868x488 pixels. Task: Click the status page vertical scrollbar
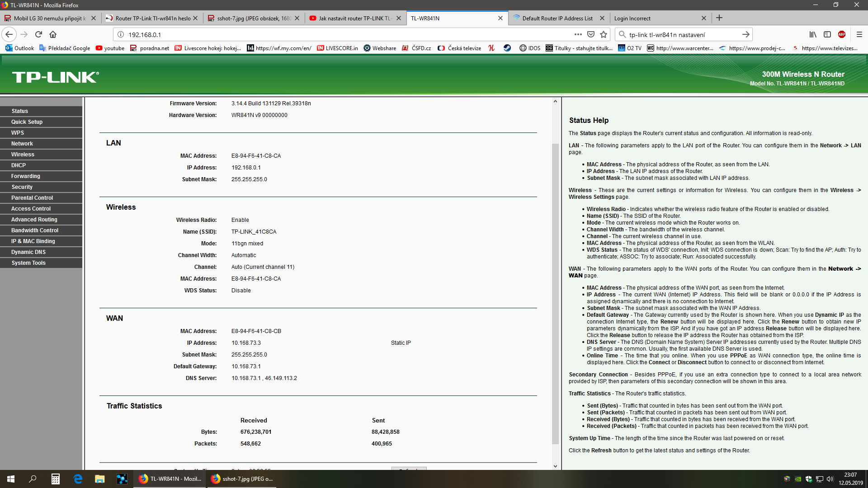click(555, 294)
